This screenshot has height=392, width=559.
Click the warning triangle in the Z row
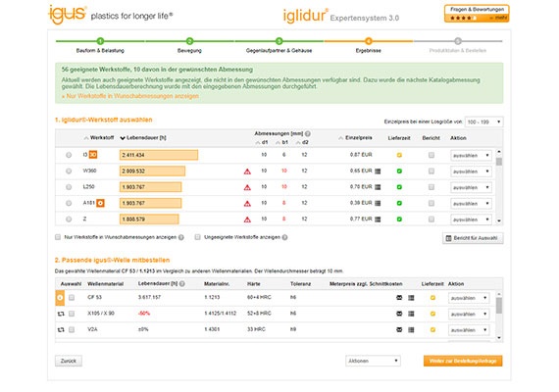[x=247, y=220]
